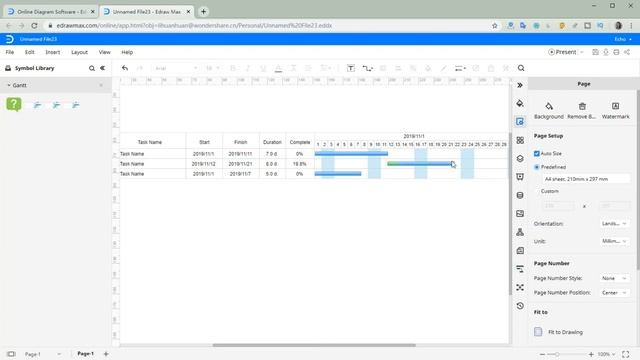Open the zoom level 100% dropdown

[607, 354]
